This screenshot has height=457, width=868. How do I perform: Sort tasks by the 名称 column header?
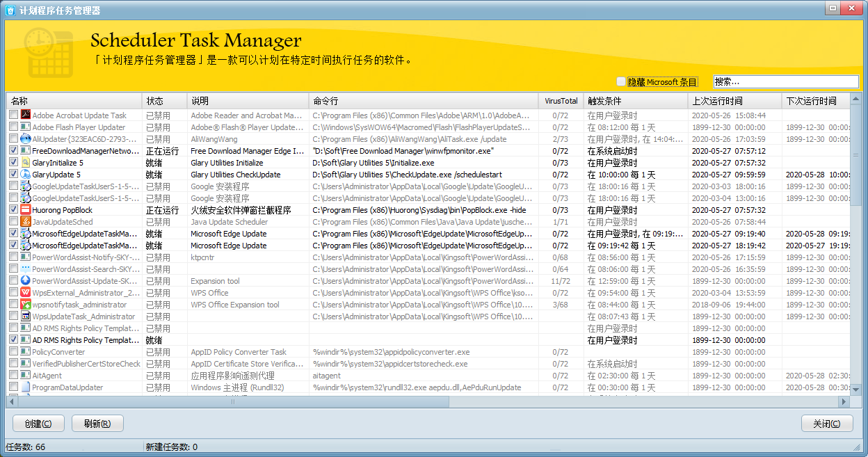click(x=74, y=101)
